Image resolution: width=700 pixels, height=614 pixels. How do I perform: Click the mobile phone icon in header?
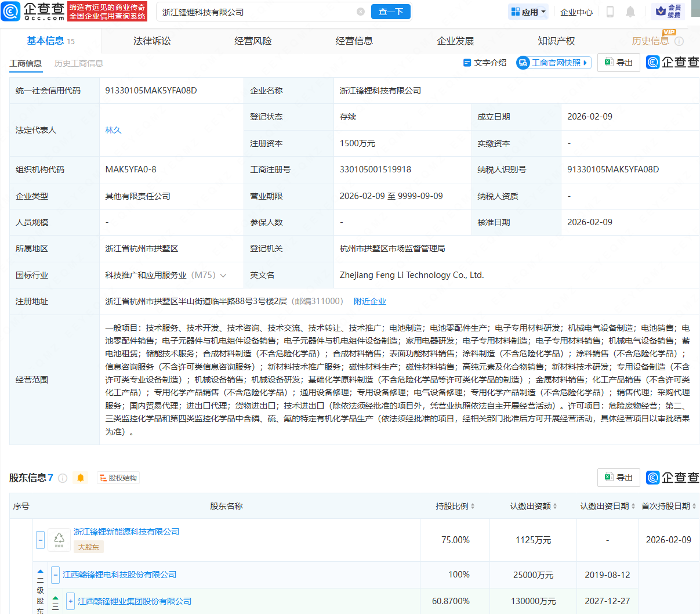(x=610, y=12)
